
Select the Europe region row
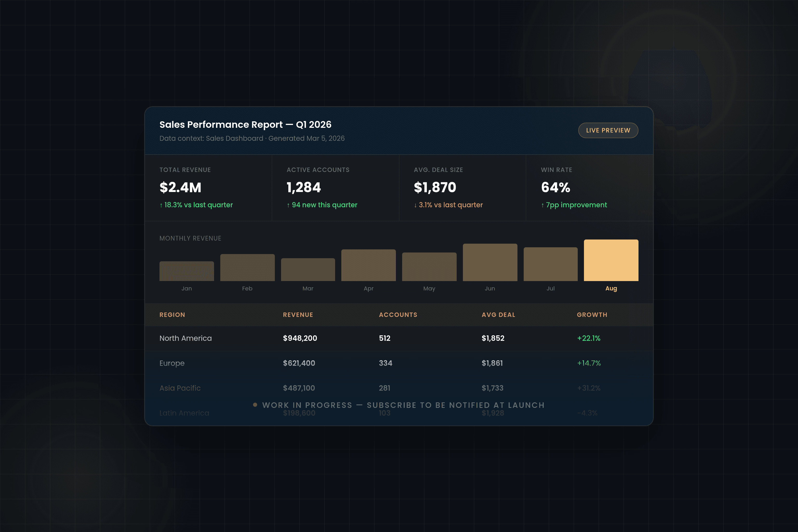pos(399,363)
